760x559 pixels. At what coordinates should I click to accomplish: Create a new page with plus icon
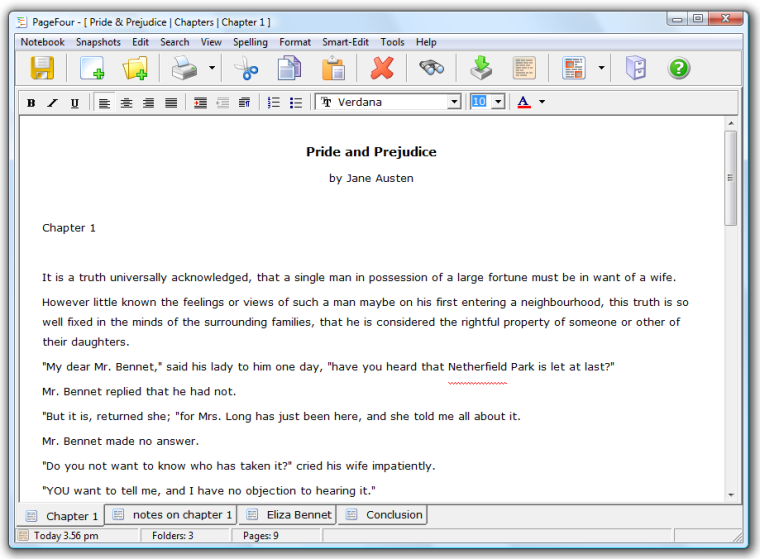[x=92, y=68]
